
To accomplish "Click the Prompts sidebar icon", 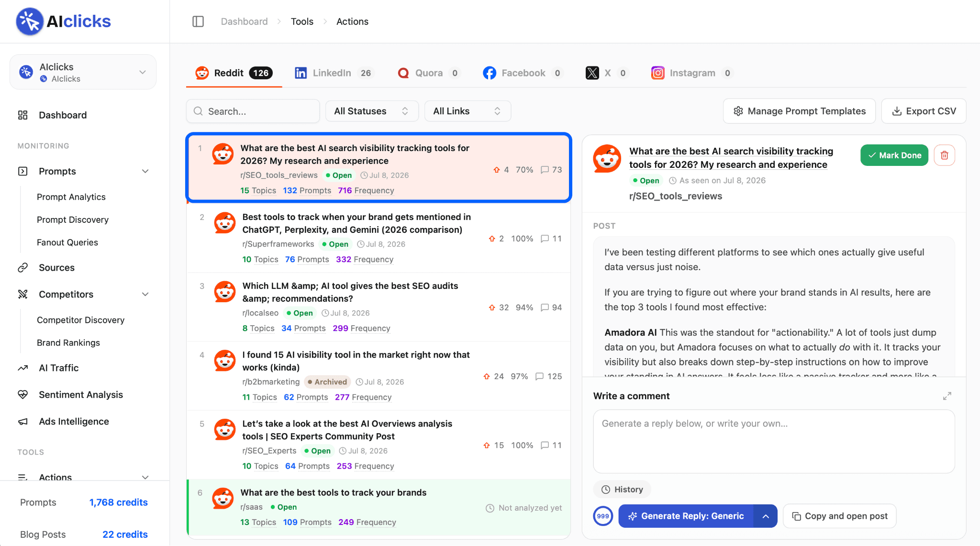I will pos(22,171).
